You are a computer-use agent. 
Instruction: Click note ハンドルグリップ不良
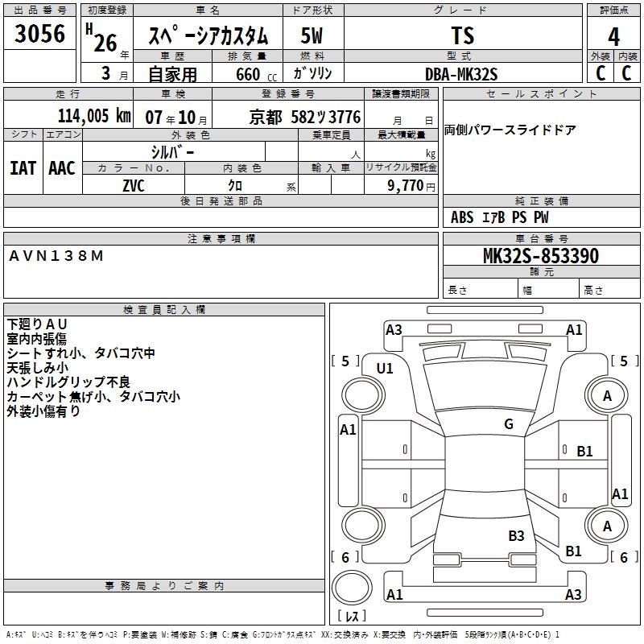point(68,382)
